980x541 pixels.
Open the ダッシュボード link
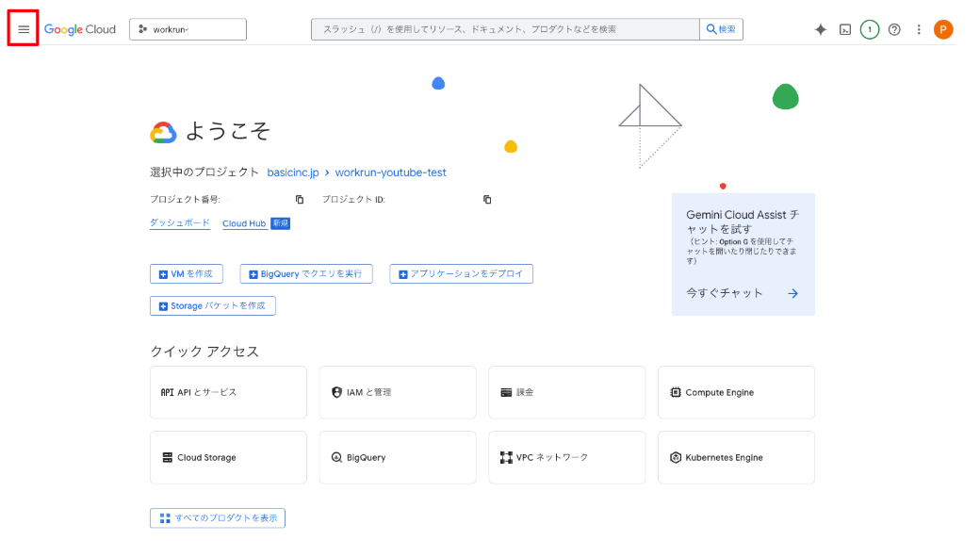pos(179,223)
